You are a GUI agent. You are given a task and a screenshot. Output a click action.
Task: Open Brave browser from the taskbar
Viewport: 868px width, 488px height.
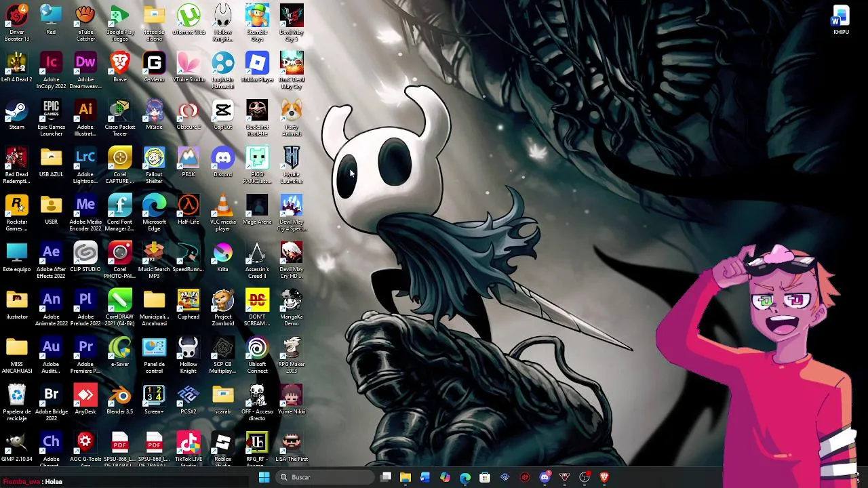coord(604,477)
